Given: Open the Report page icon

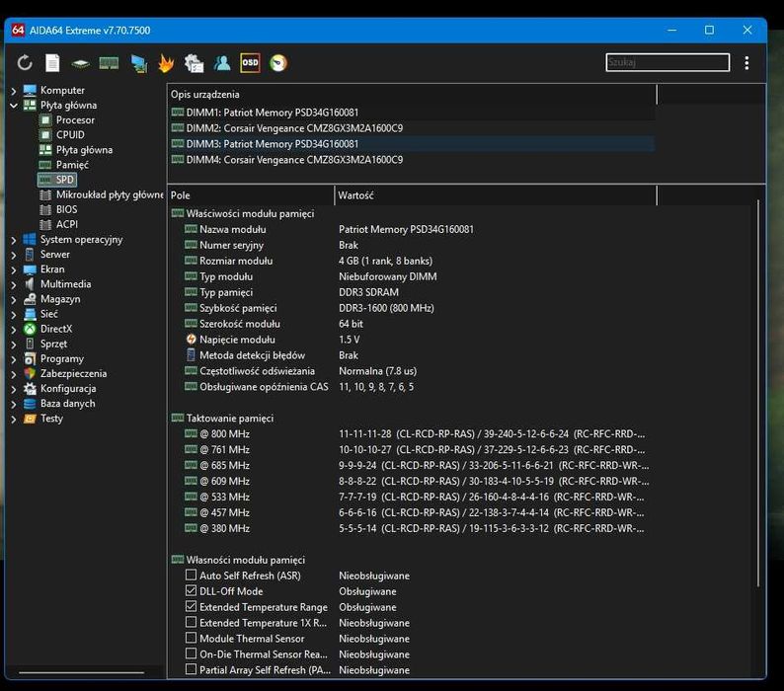Looking at the screenshot, I should pyautogui.click(x=52, y=63).
